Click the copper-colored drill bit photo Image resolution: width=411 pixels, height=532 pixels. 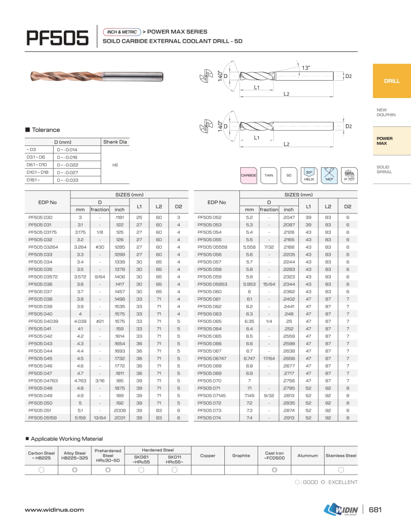[98, 76]
